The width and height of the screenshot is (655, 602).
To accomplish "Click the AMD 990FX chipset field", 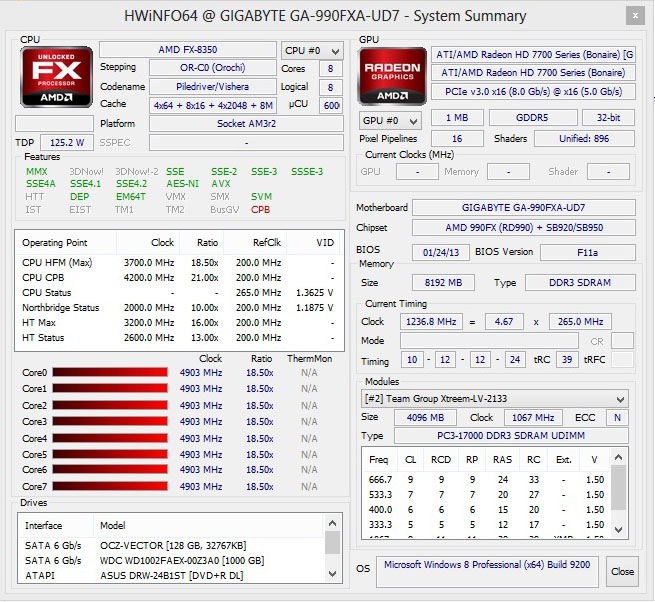I will tap(524, 228).
